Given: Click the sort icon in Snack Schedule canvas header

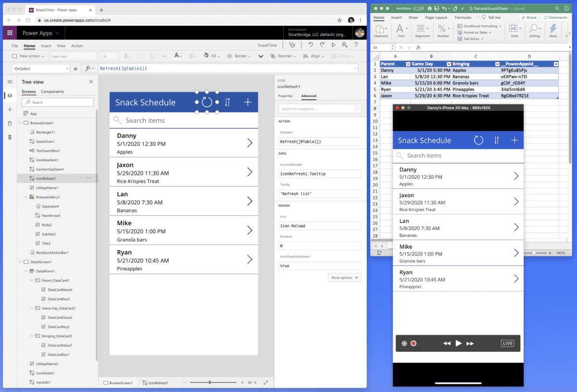Looking at the screenshot, I should (x=227, y=102).
